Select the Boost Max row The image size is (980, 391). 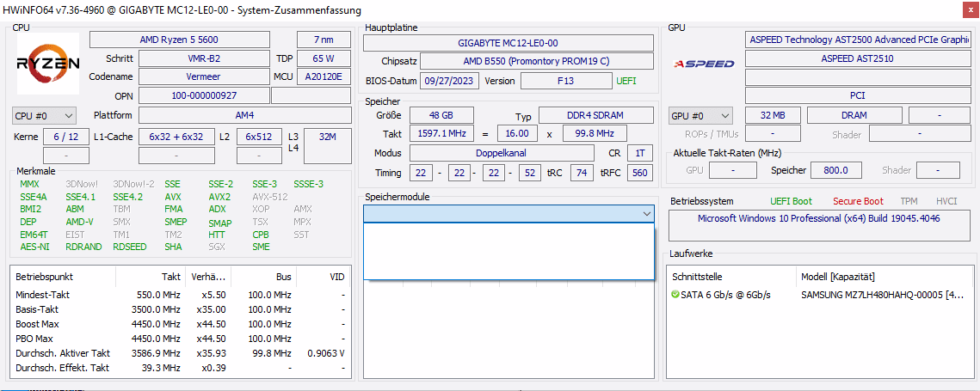click(180, 324)
